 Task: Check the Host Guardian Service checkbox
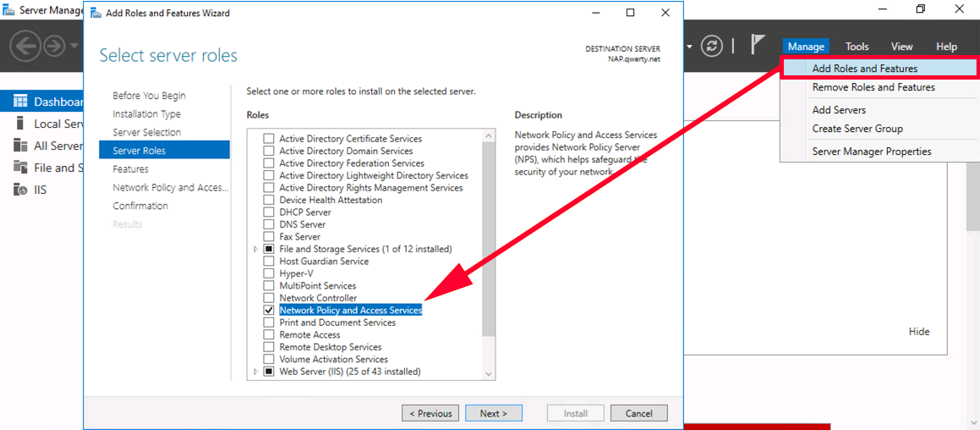(269, 261)
